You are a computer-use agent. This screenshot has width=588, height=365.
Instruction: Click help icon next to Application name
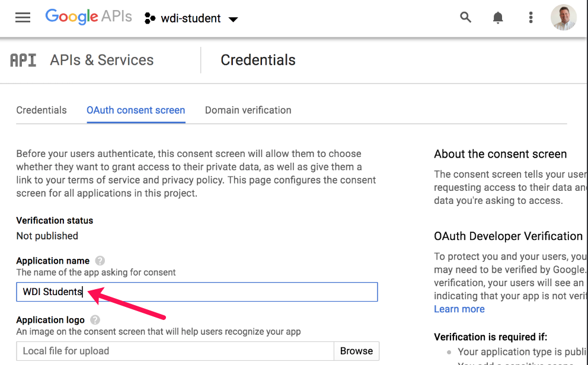point(100,261)
